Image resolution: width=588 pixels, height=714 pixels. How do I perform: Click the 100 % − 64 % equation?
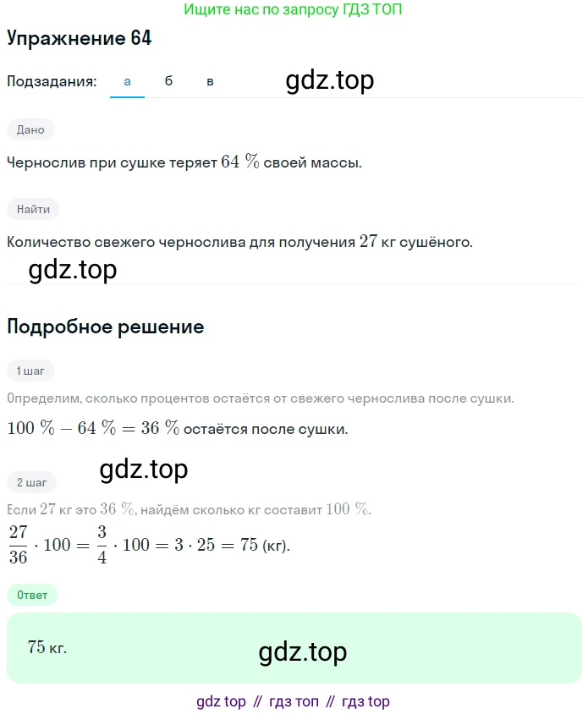click(93, 428)
